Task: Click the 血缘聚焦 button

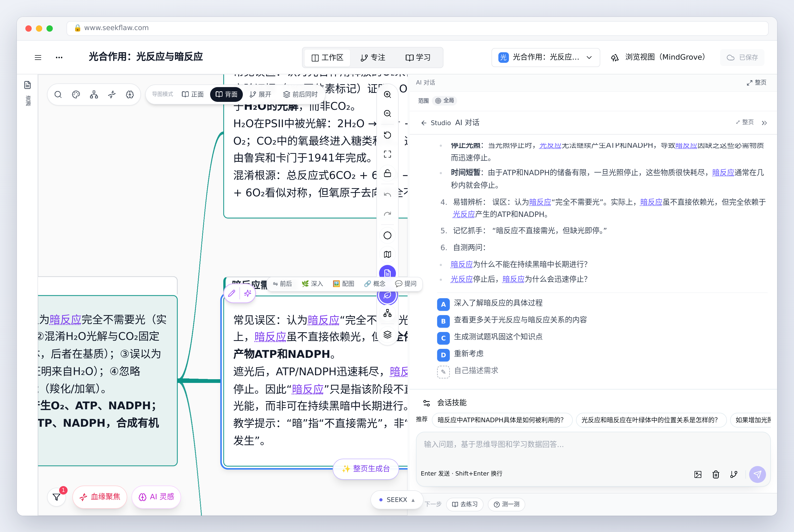Action: [x=100, y=497]
